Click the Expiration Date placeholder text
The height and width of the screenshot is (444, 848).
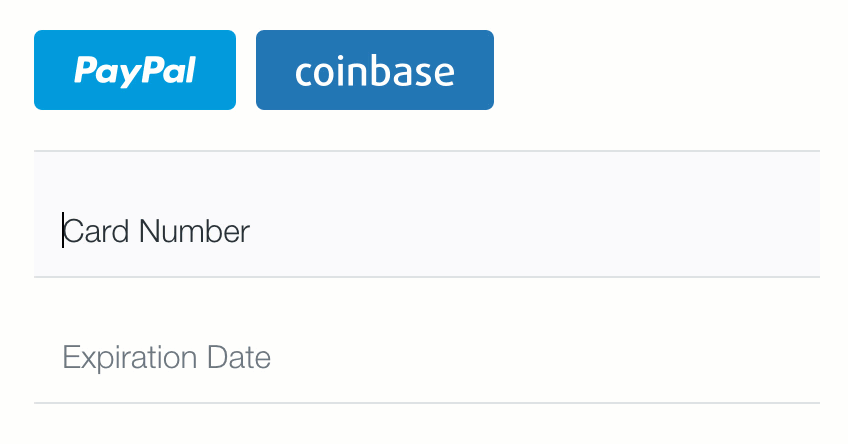click(x=167, y=357)
